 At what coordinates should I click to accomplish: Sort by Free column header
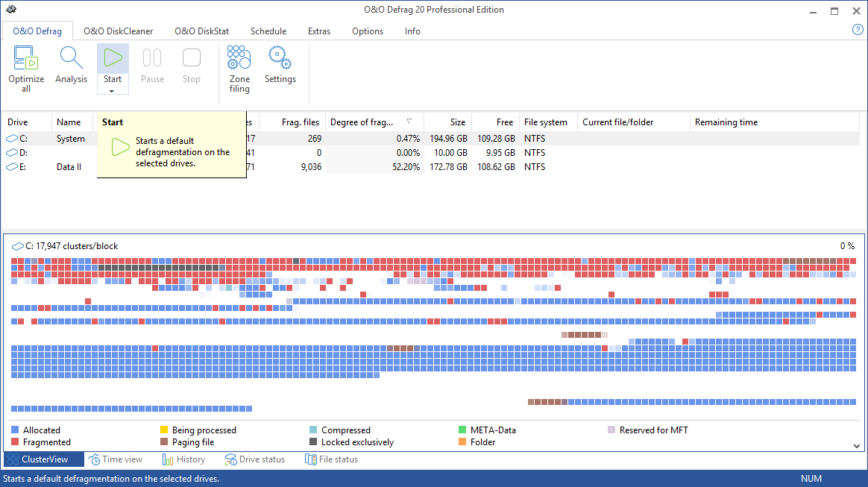pyautogui.click(x=495, y=122)
